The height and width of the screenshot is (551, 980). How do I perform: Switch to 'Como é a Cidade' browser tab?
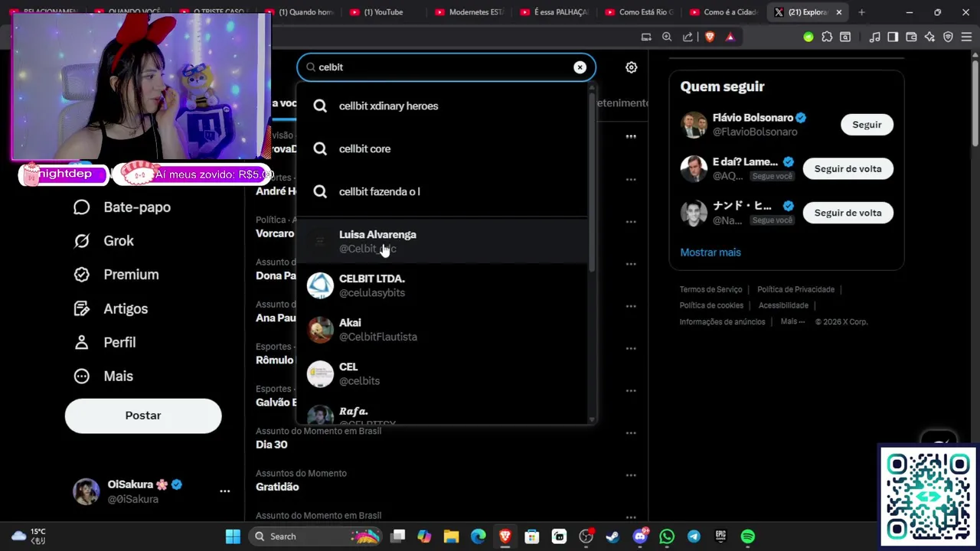coord(724,12)
